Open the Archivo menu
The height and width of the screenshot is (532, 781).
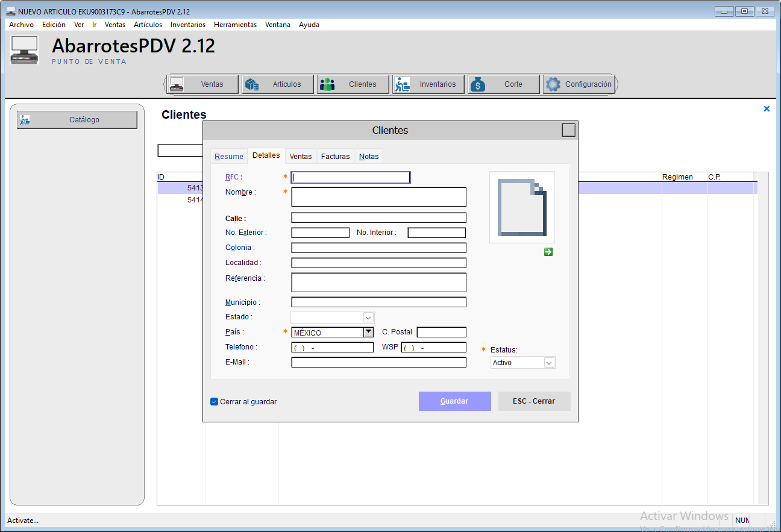[21, 25]
